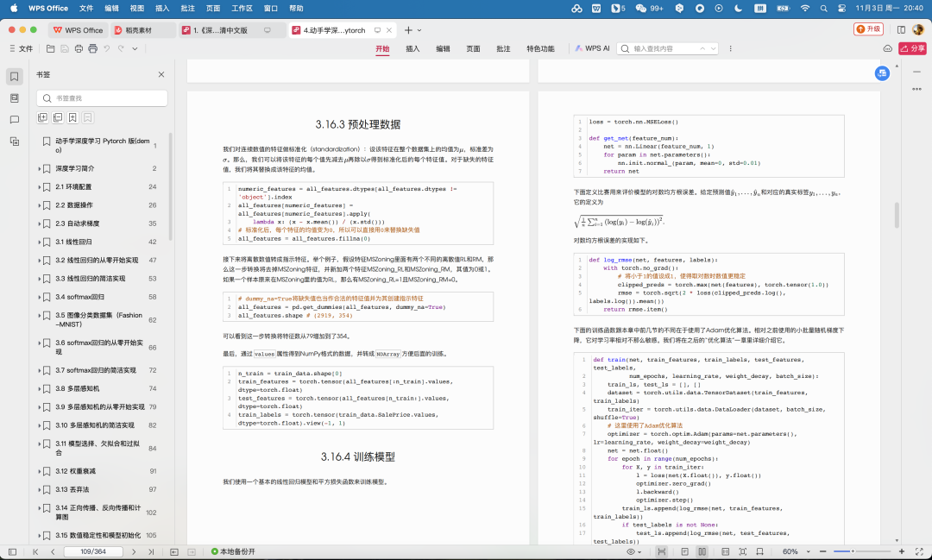Open the 文件 file menu button
Image resolution: width=932 pixels, height=560 pixels.
coord(21,48)
